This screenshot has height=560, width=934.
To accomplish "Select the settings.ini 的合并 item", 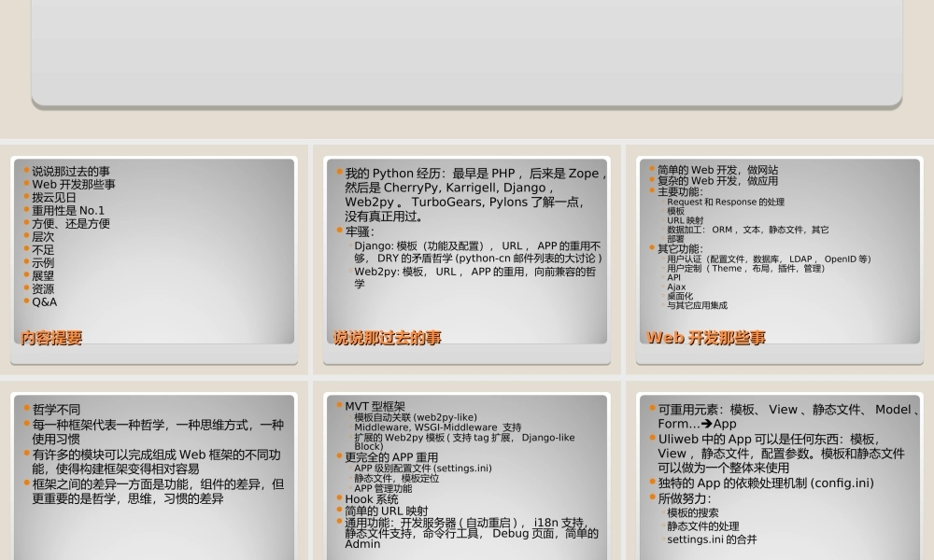I will click(x=711, y=539).
